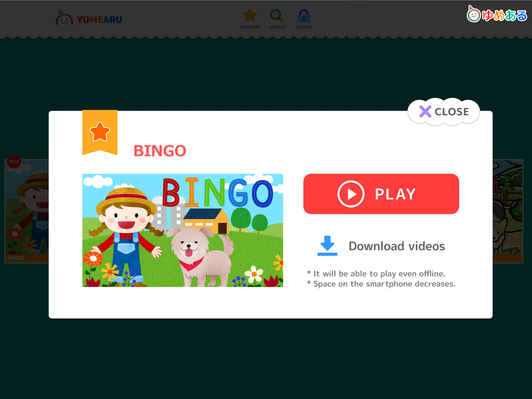Click the NEW badge on thumbnail

tap(14, 162)
